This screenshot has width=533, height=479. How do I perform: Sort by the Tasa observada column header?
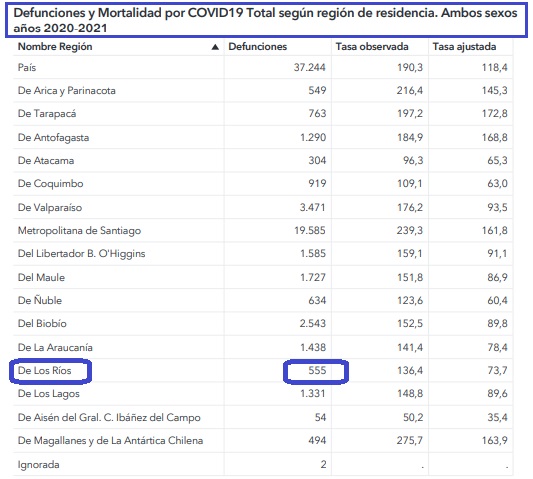pyautogui.click(x=372, y=47)
